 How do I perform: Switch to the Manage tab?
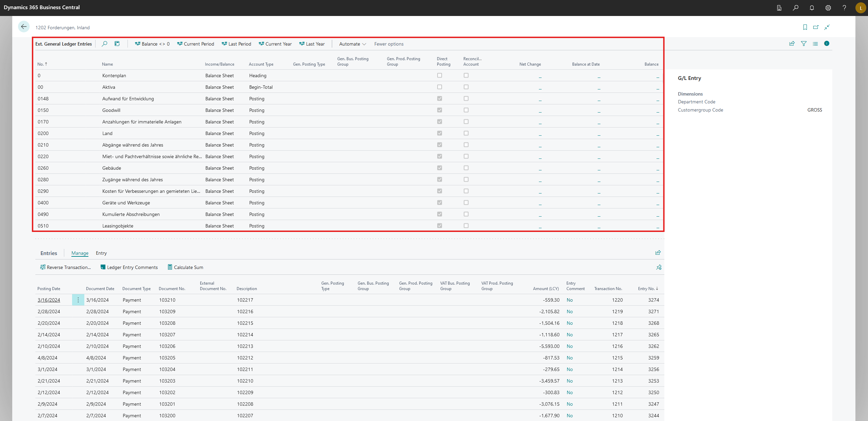coord(80,253)
